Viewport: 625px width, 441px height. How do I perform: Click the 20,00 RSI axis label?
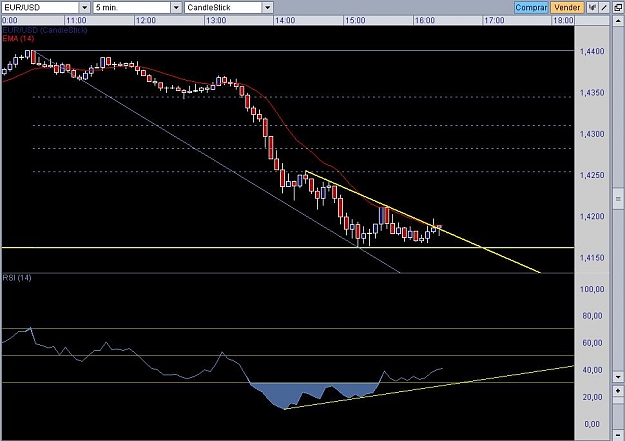(592, 397)
